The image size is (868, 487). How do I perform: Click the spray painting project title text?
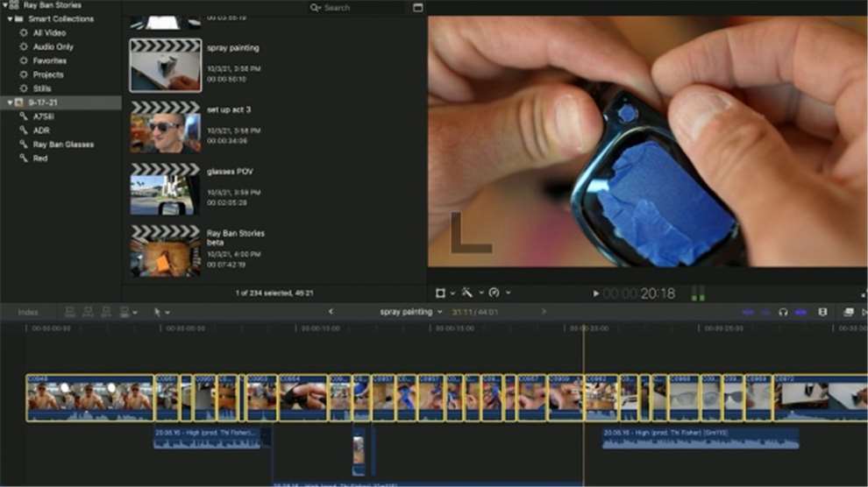click(233, 48)
